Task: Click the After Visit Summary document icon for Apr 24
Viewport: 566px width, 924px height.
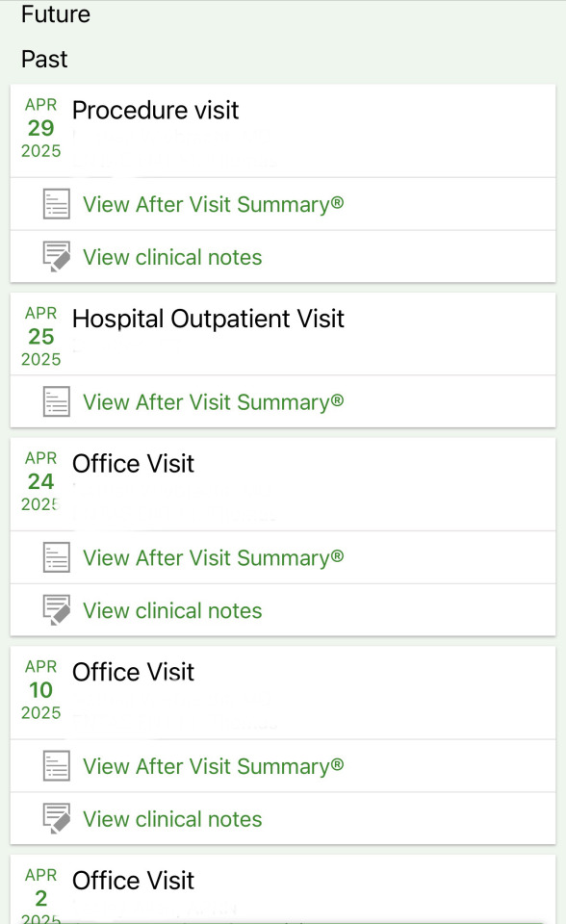Action: [x=57, y=557]
